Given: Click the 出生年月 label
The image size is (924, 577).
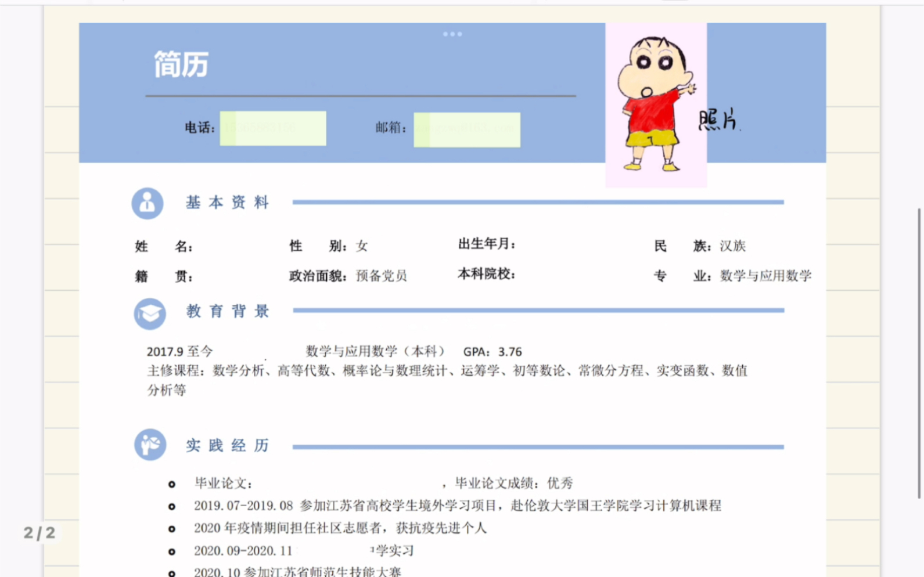Looking at the screenshot, I should (x=487, y=244).
